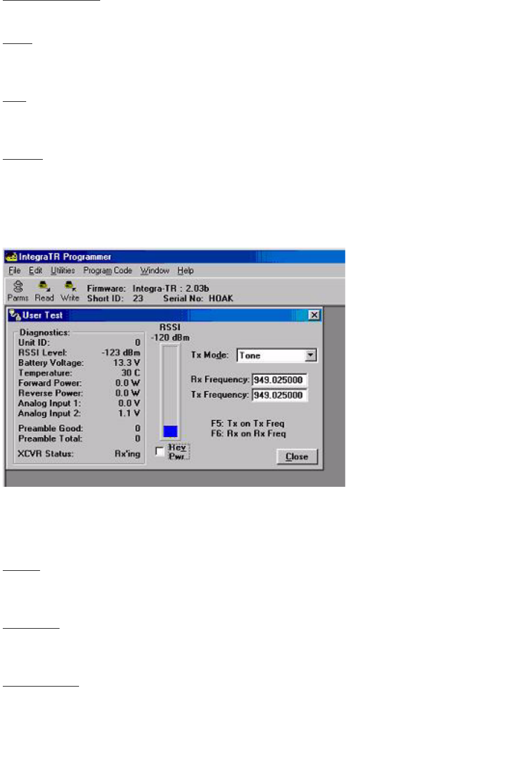Screen dimensions: 532x775
Task: Click the Analog Input 2 1.1 V value
Action: [x=129, y=413]
